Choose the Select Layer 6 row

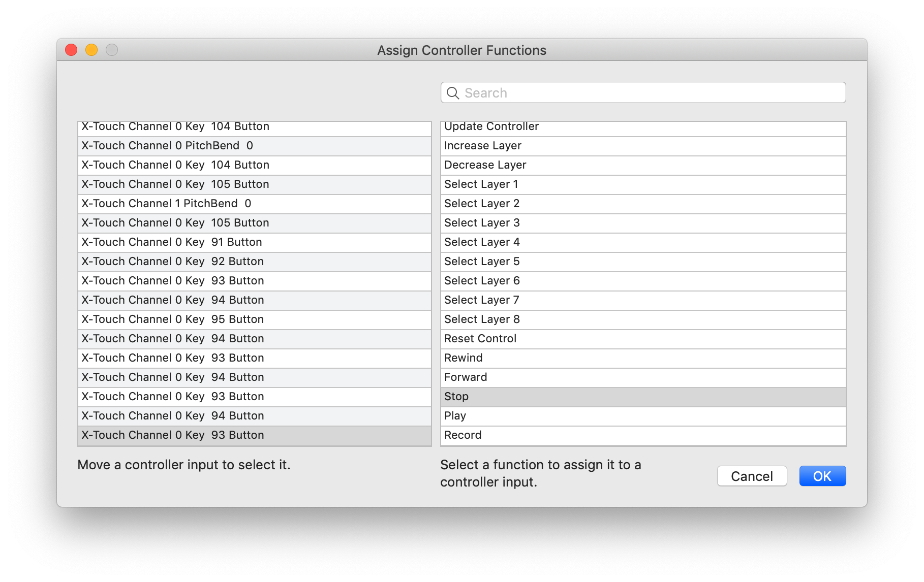(643, 281)
